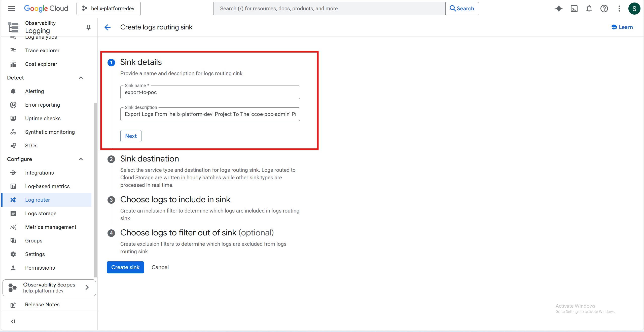This screenshot has width=644, height=332.
Task: Pin the Logging product with pin icon
Action: [x=88, y=27]
